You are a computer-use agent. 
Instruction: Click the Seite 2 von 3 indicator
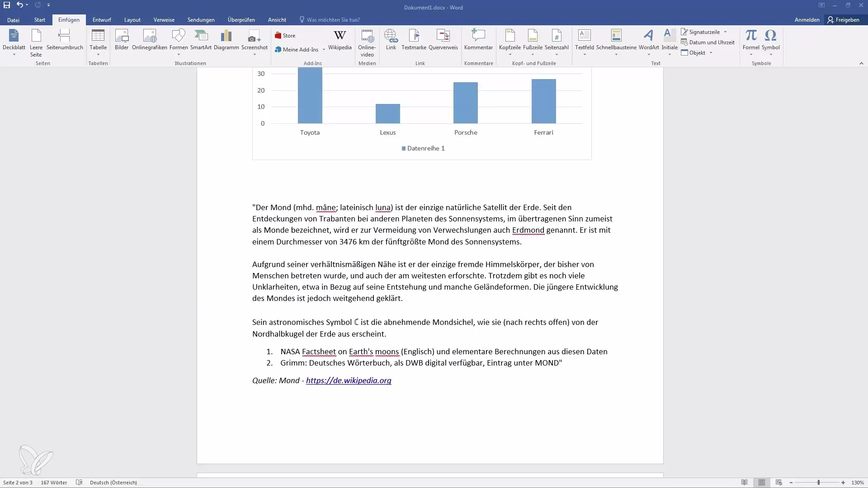coord(18,483)
